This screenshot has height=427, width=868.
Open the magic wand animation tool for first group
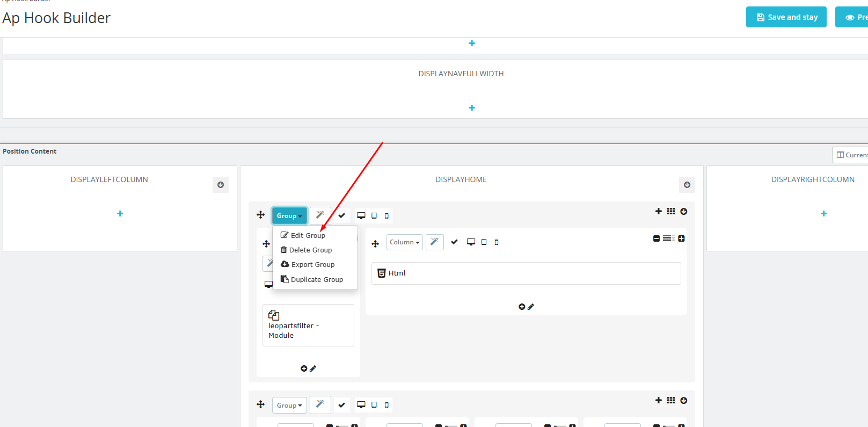(320, 215)
